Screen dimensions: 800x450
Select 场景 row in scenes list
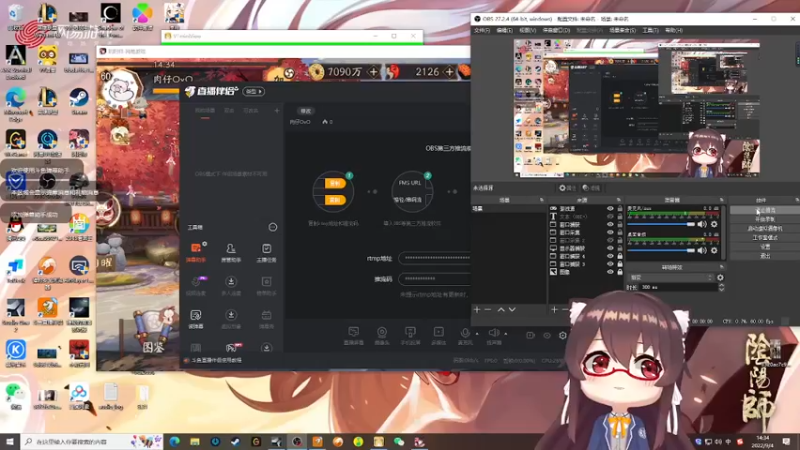[508, 209]
